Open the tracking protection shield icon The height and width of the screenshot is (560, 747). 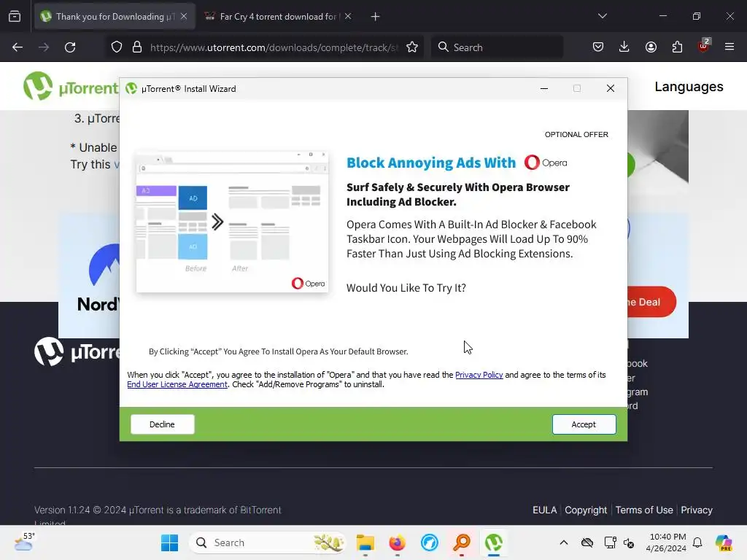(x=117, y=47)
